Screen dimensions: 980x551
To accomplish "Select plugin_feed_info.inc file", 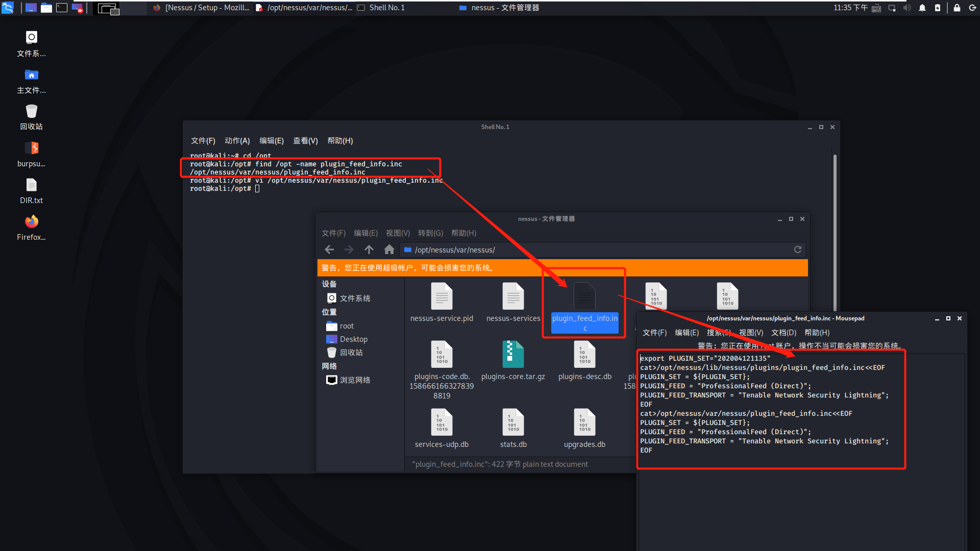I will pyautogui.click(x=585, y=307).
